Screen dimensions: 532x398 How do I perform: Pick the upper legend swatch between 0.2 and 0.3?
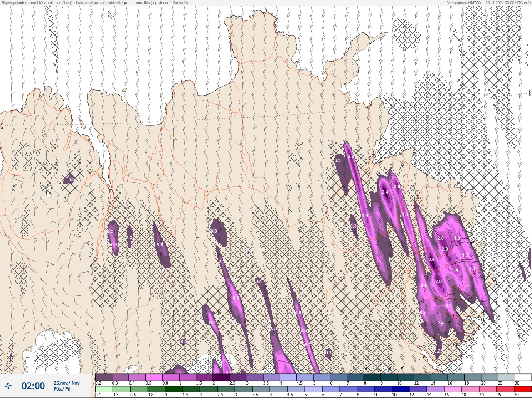pyautogui.click(x=103, y=377)
